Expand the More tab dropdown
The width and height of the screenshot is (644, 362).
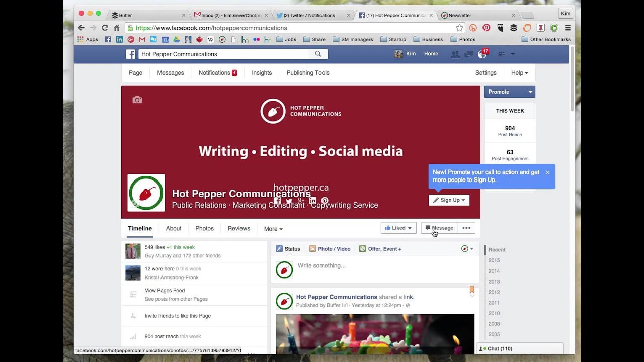click(x=273, y=229)
